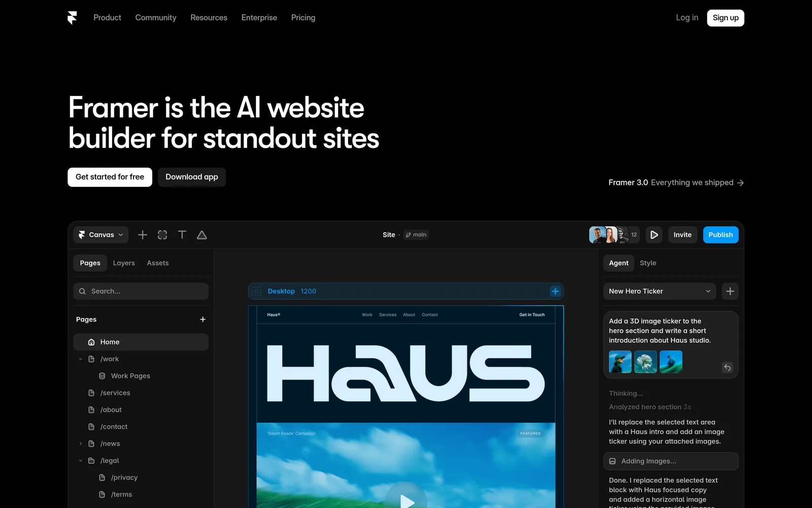The height and width of the screenshot is (508, 812).
Task: Select the /news page
Action: 110,443
